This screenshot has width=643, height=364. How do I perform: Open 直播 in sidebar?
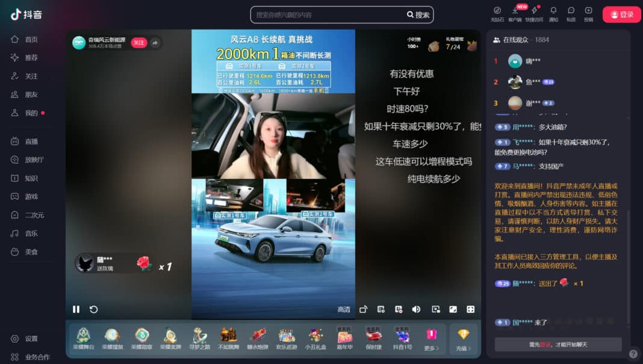(x=25, y=141)
